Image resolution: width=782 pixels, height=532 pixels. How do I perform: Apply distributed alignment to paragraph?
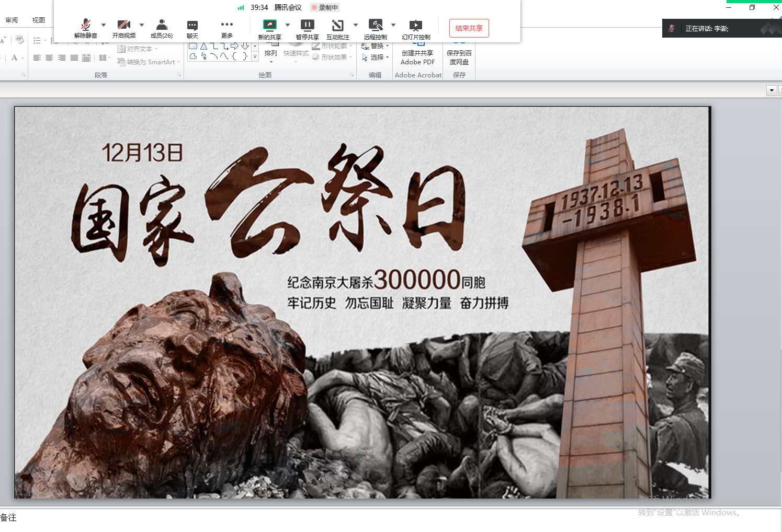(x=86, y=58)
